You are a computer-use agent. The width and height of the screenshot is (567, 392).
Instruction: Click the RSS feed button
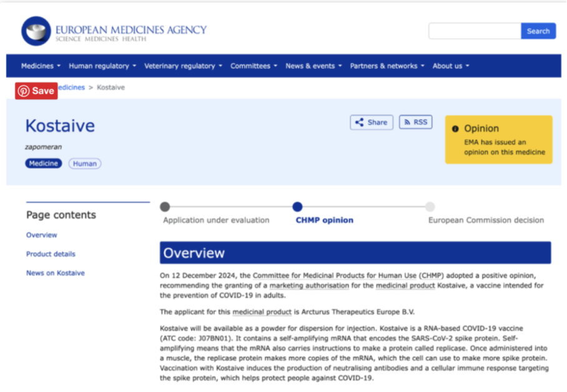pyautogui.click(x=415, y=122)
